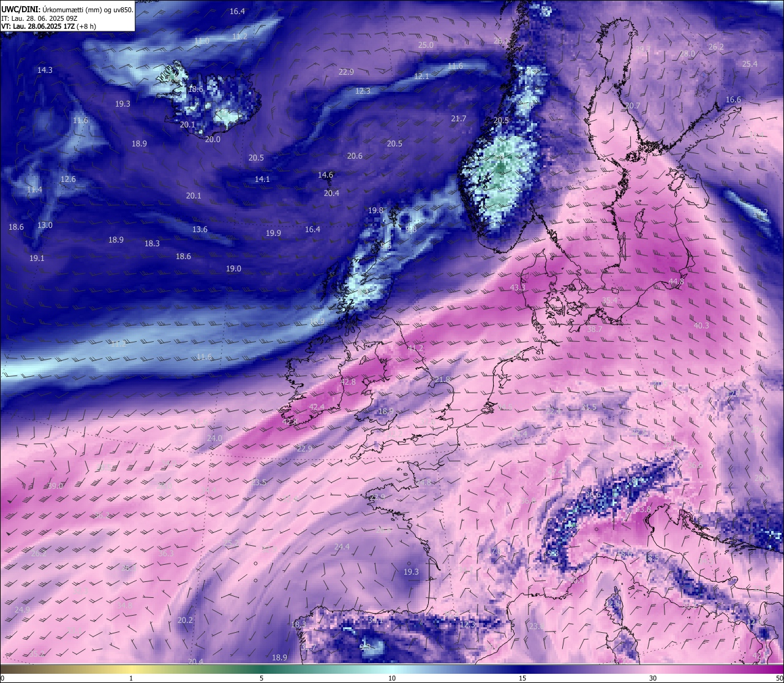The image size is (784, 683).
Task: Pick the 20.0 value south of Iceland
Action: (x=213, y=140)
